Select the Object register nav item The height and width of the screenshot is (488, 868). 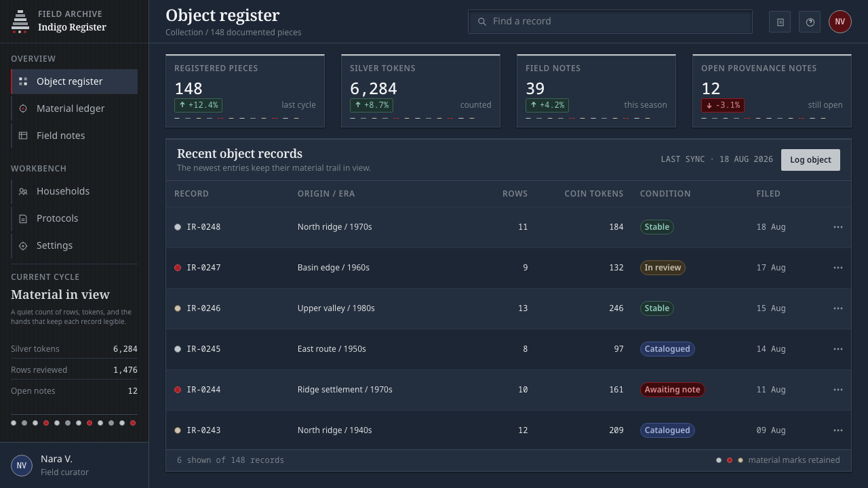pos(75,81)
